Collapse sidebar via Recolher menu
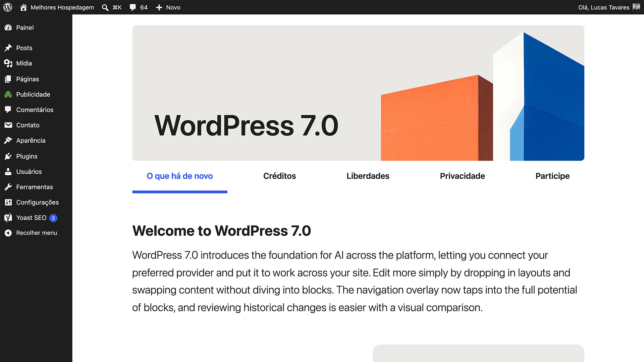This screenshot has width=644, height=362. [36, 233]
